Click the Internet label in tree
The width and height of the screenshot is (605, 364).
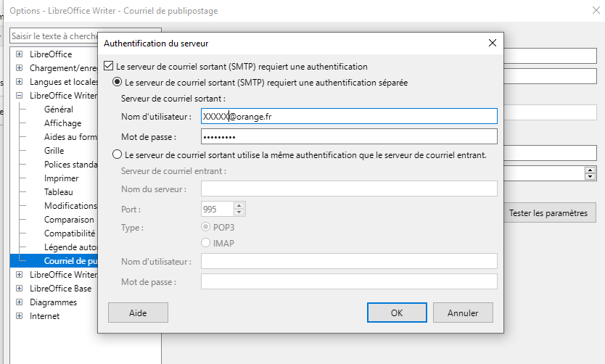45,316
